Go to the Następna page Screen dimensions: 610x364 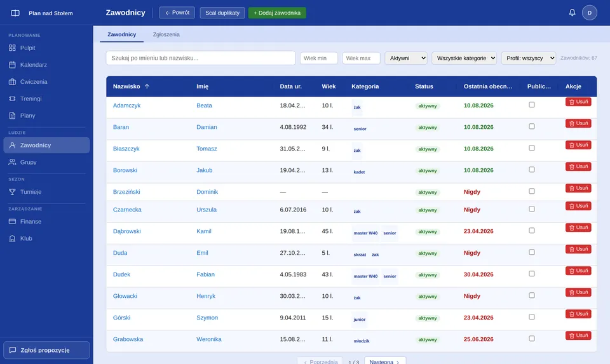385,361
